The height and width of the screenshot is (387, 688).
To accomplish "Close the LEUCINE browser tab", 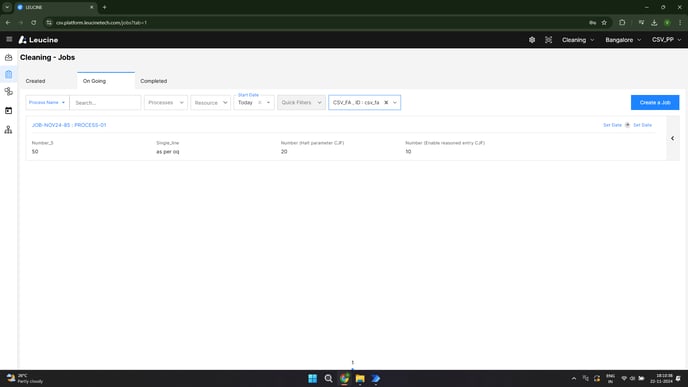I will coord(92,7).
